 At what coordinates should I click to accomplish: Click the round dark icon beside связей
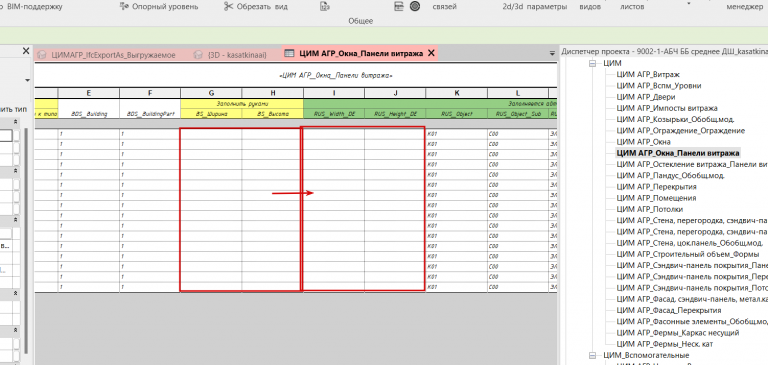415,6
